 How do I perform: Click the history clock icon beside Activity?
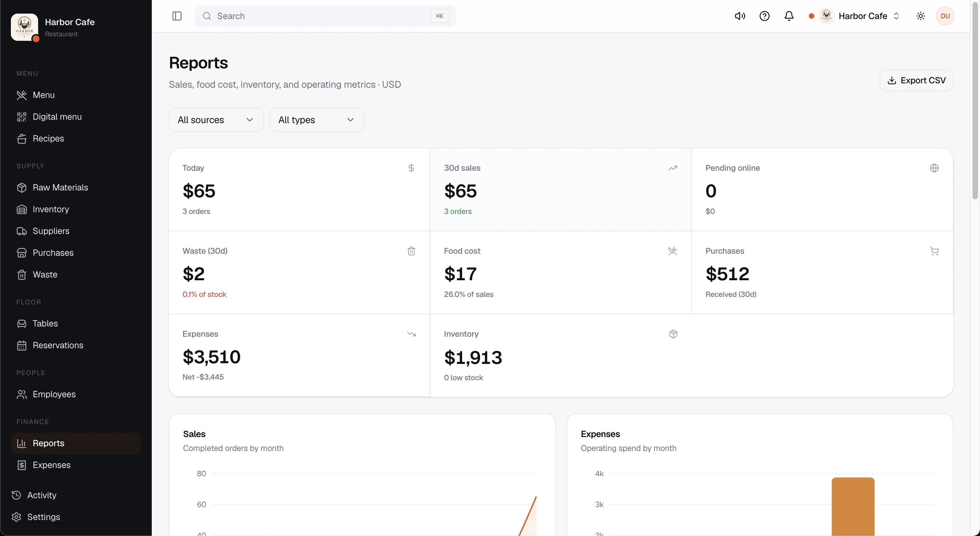click(x=16, y=495)
